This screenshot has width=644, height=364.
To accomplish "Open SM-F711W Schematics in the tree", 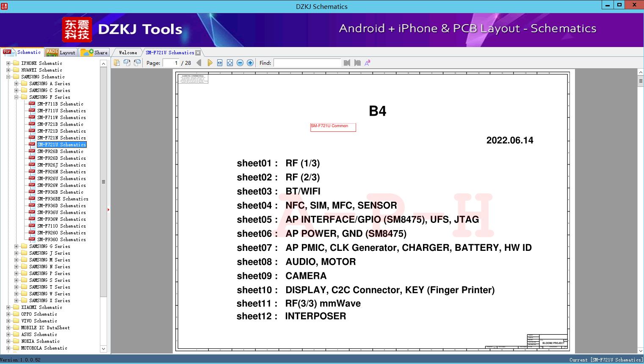I will 61,117.
